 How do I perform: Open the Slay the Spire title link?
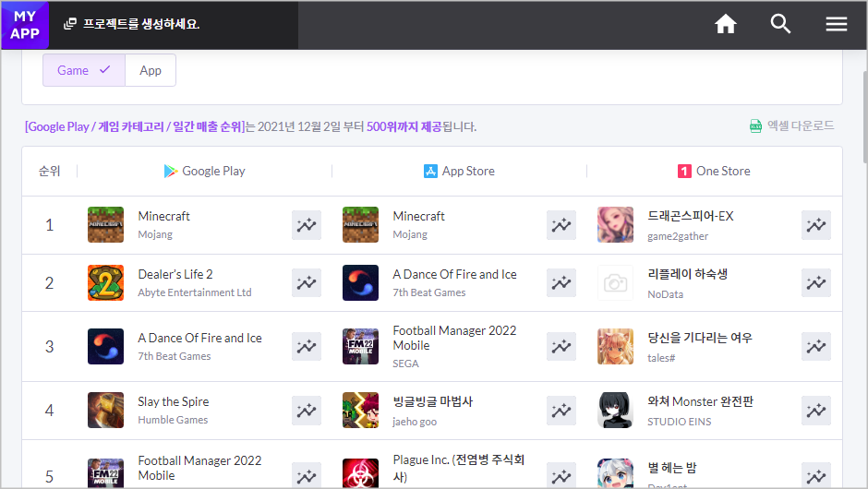pyautogui.click(x=174, y=401)
